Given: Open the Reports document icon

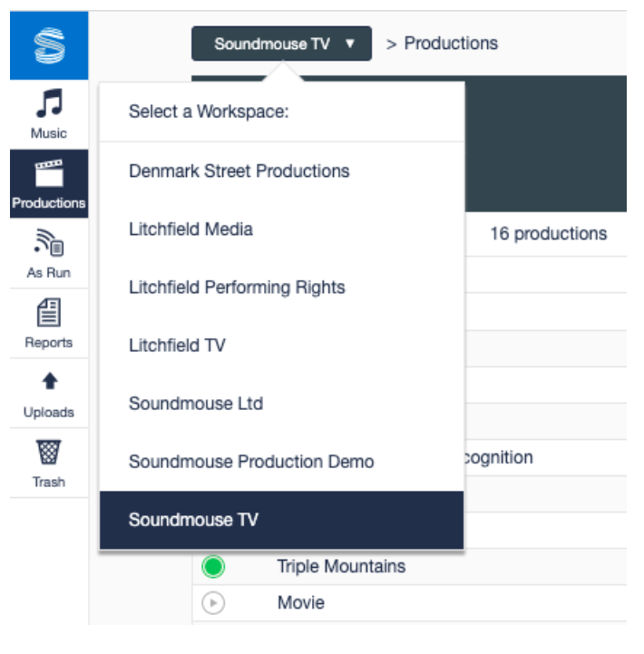Looking at the screenshot, I should 49,312.
